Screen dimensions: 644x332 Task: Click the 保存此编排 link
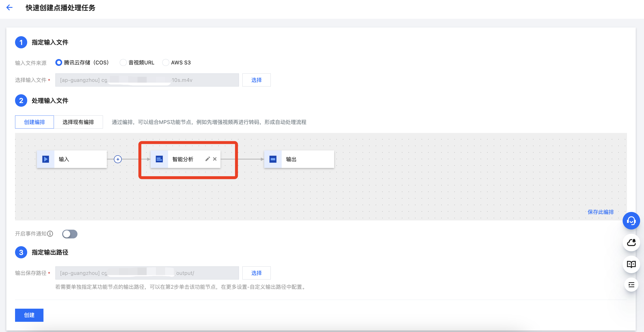tap(601, 212)
